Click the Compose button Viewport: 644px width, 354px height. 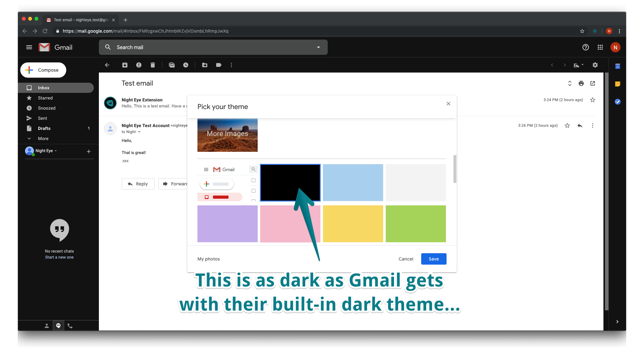point(43,70)
